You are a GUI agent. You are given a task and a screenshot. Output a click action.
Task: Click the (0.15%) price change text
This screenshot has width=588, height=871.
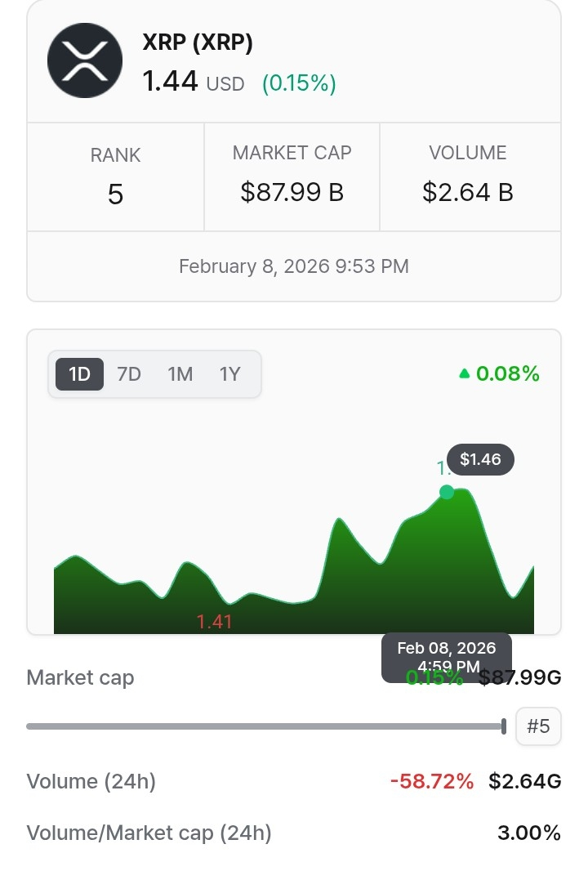click(x=299, y=83)
